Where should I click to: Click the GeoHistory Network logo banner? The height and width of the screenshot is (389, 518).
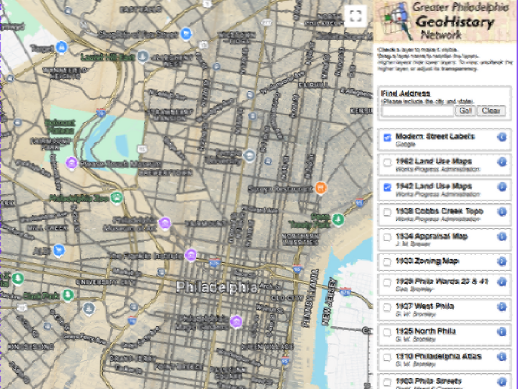[x=445, y=21]
